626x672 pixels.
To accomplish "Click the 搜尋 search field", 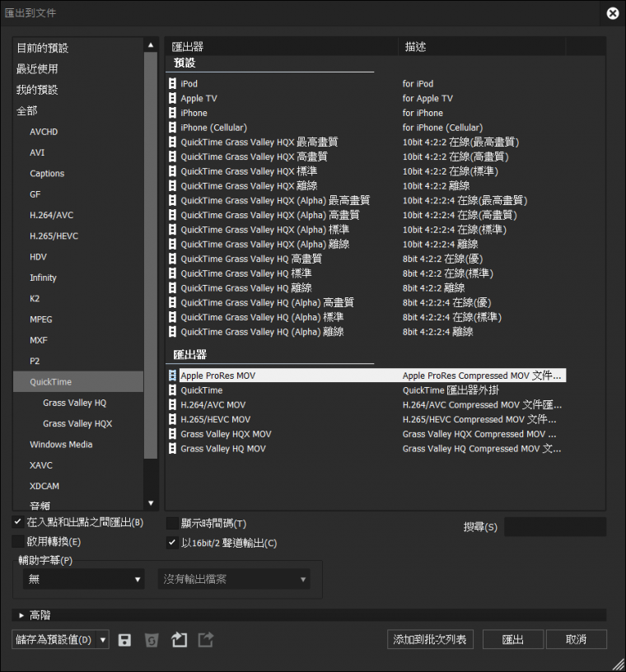I will click(x=555, y=527).
